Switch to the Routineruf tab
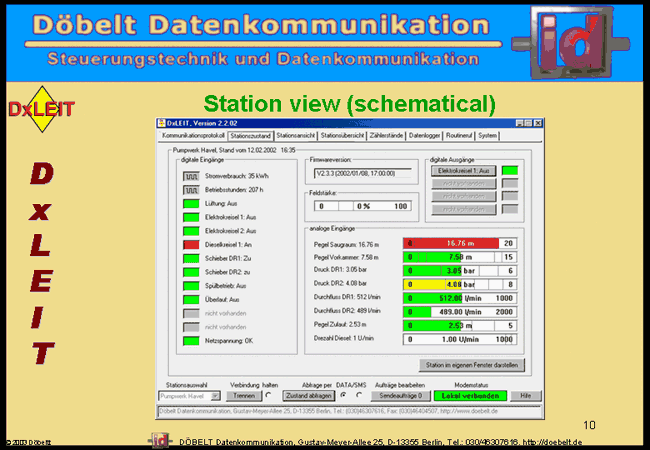This screenshot has height=450, width=650. (459, 135)
